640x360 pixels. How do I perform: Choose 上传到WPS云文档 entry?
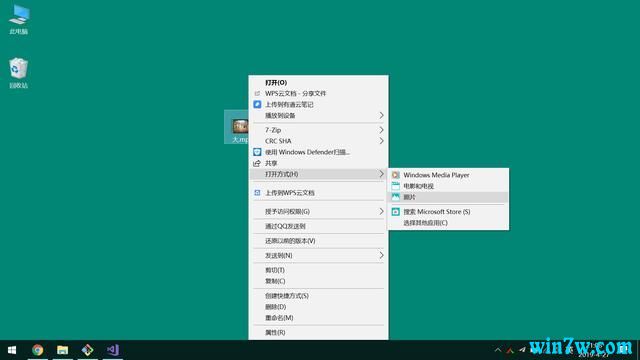click(x=318, y=193)
